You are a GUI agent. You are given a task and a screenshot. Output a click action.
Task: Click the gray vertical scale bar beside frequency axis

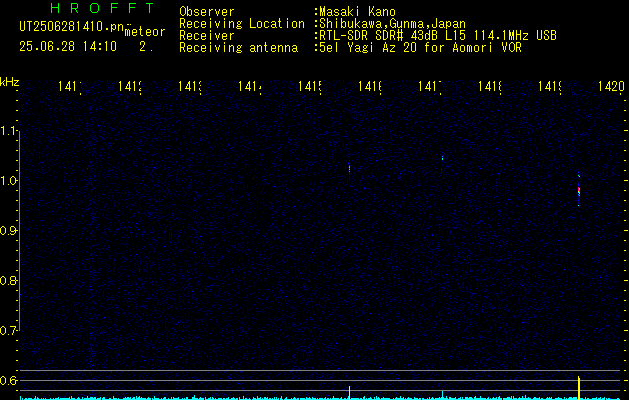[20, 230]
